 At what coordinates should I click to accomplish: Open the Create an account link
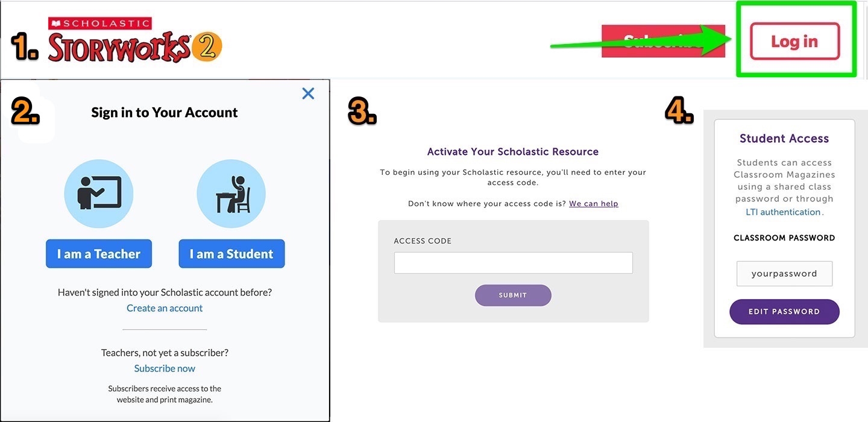click(165, 308)
